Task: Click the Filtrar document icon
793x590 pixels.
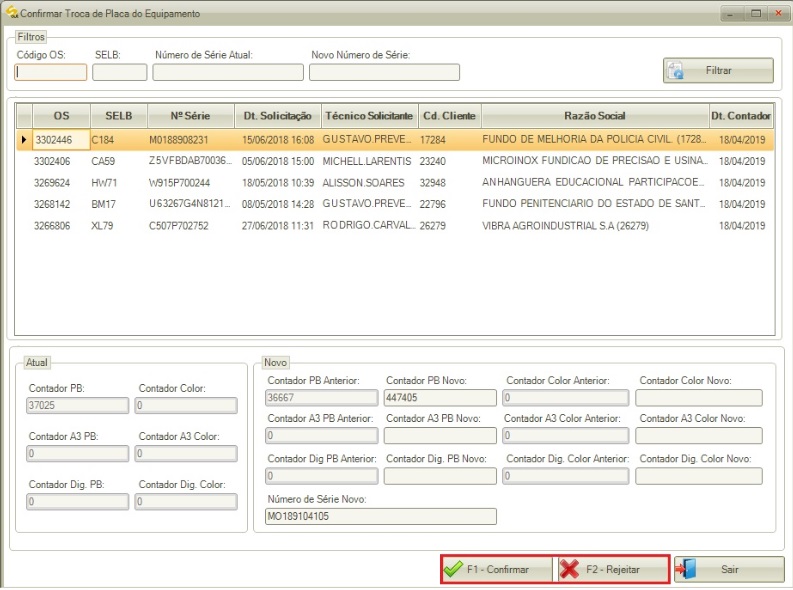Action: pyautogui.click(x=675, y=71)
